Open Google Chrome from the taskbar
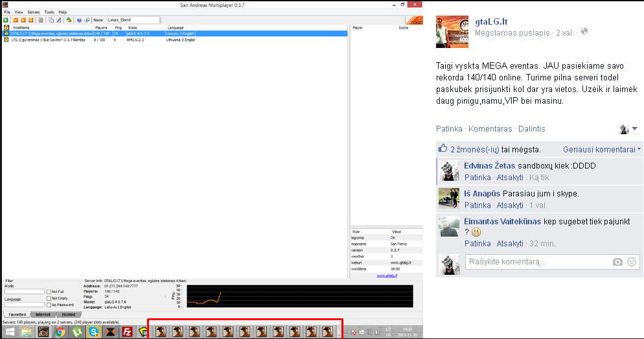Viewport: 644px width, 339px height. point(60,332)
